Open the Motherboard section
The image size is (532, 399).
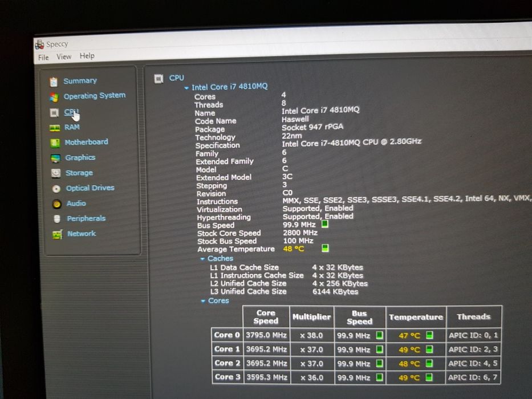click(87, 142)
